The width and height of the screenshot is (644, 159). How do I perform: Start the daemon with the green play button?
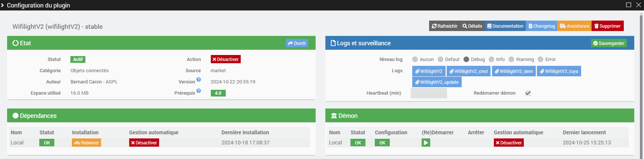[x=426, y=143]
